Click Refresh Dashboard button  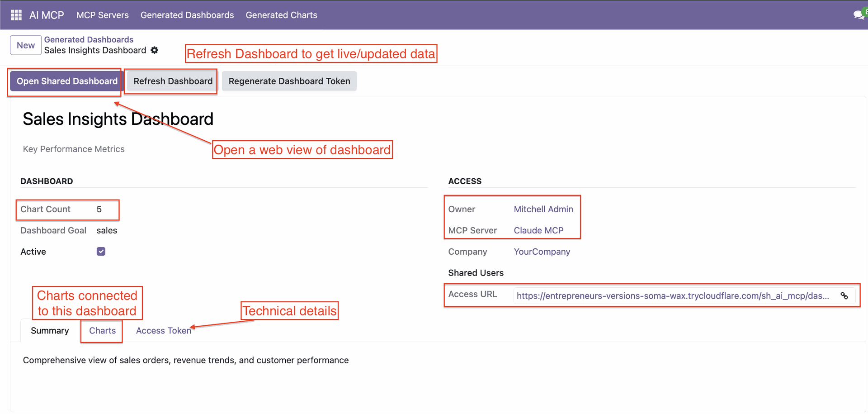click(x=173, y=81)
